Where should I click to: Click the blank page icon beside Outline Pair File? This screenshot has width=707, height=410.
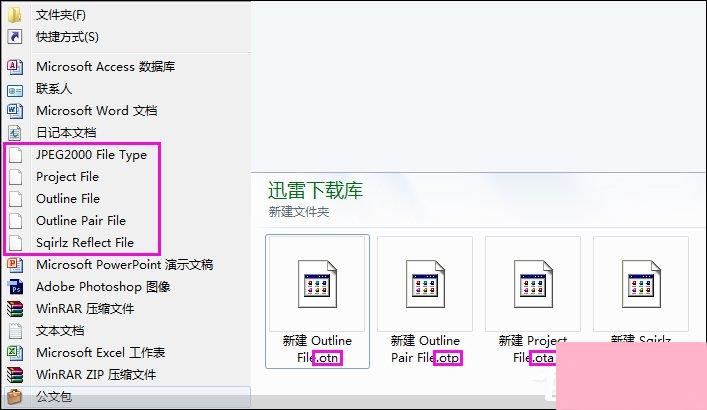(16, 221)
